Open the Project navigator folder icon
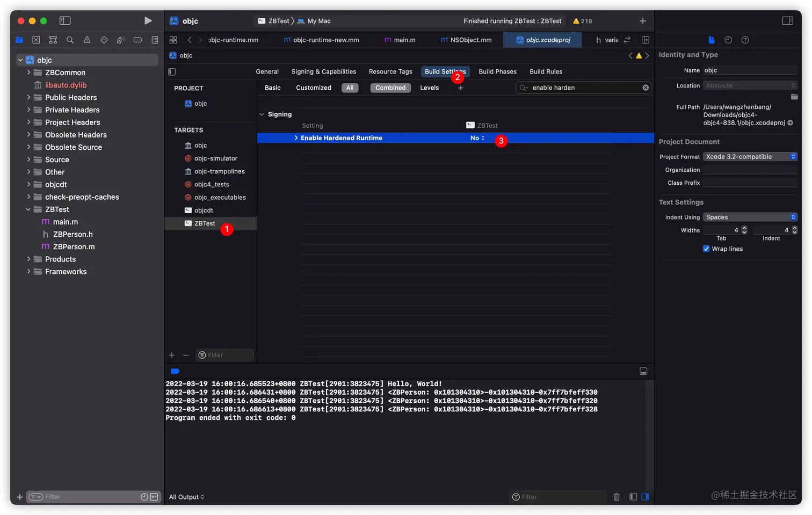This screenshot has height=515, width=812. click(x=19, y=40)
